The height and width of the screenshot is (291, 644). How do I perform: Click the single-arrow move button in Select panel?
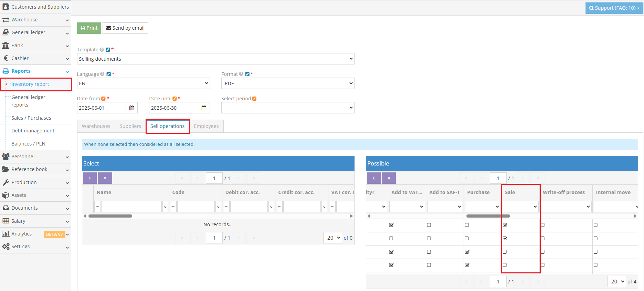(x=89, y=178)
